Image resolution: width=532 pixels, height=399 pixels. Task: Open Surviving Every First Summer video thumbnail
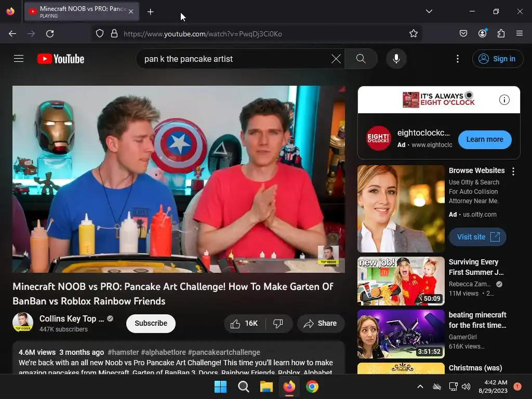[401, 281]
